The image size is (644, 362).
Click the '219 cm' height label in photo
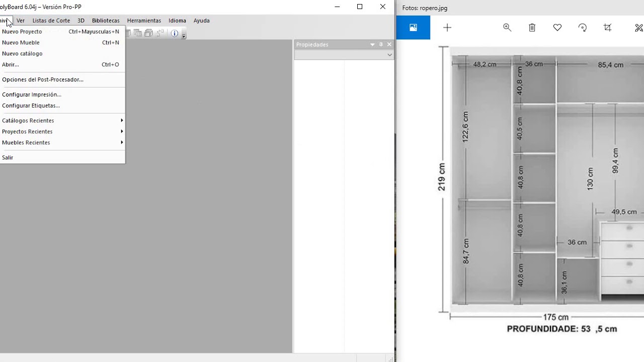pos(442,177)
